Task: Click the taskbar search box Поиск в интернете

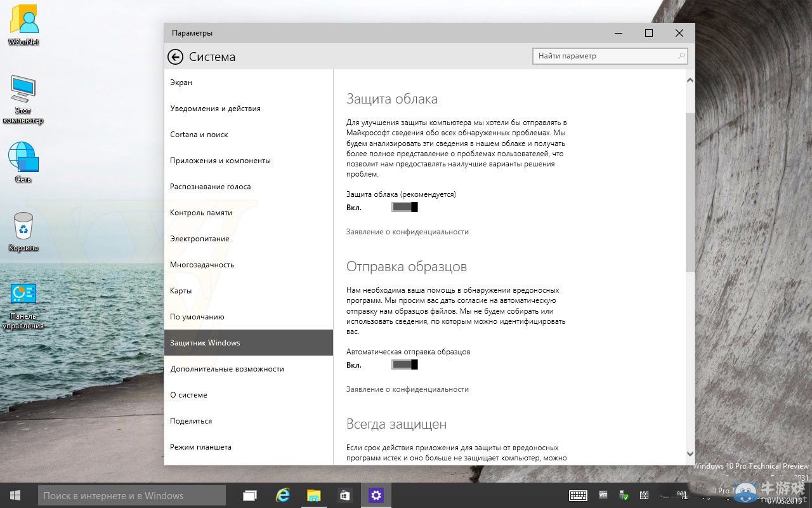Action: coord(131,495)
